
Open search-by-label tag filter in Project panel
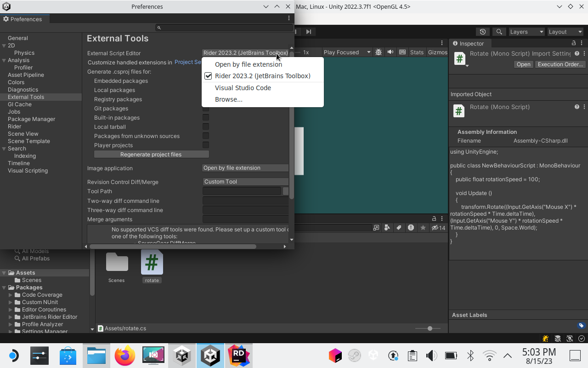(399, 228)
